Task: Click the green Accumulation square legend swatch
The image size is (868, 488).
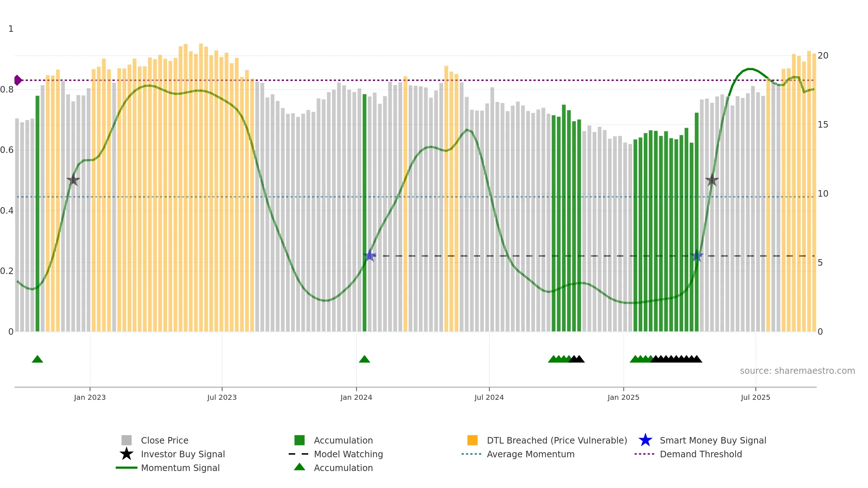Action: pyautogui.click(x=299, y=440)
